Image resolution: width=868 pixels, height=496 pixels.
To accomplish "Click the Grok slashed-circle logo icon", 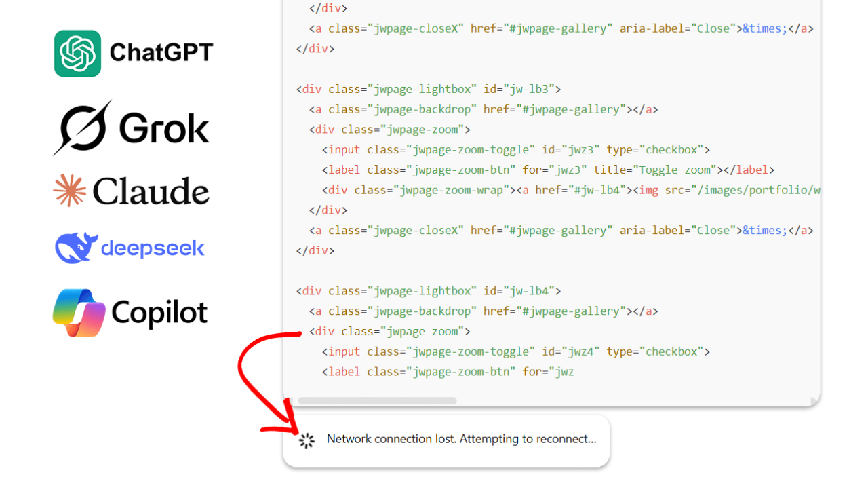I will (x=83, y=128).
